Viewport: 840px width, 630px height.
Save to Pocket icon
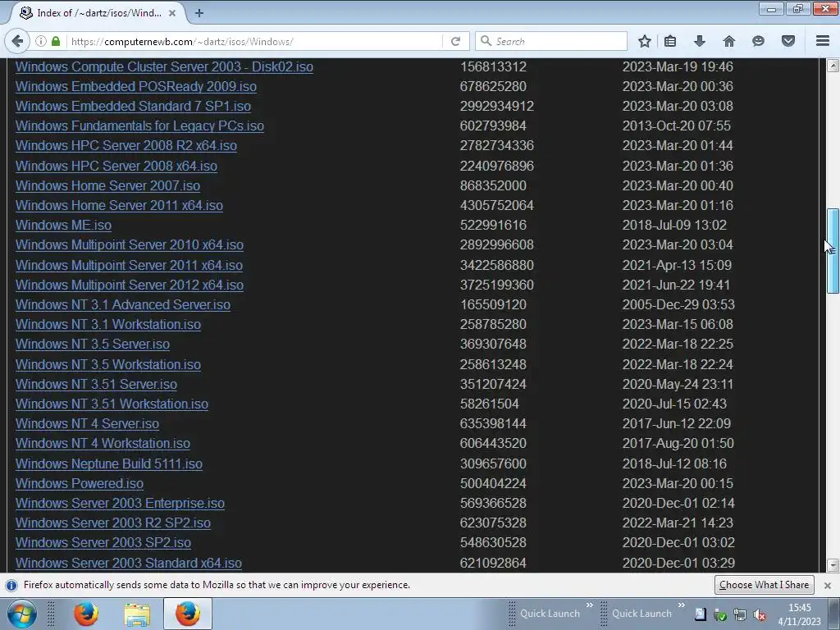[x=788, y=41]
